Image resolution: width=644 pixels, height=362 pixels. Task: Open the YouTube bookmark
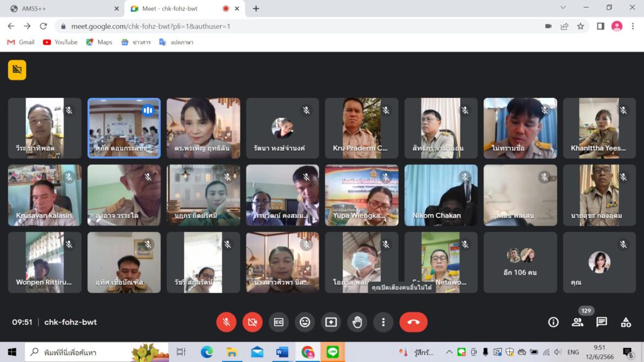[x=60, y=42]
